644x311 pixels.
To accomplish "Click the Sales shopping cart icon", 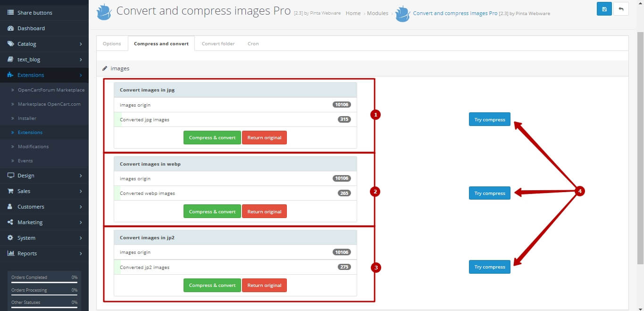I will [10, 191].
